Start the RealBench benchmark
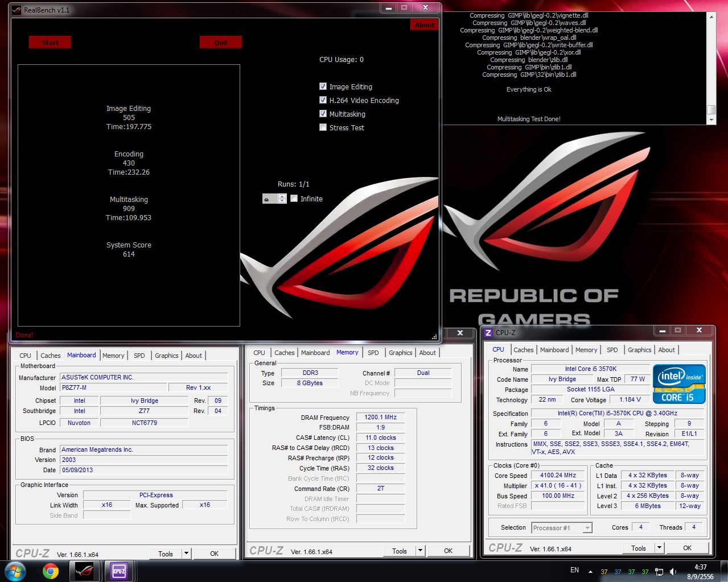 click(x=50, y=43)
